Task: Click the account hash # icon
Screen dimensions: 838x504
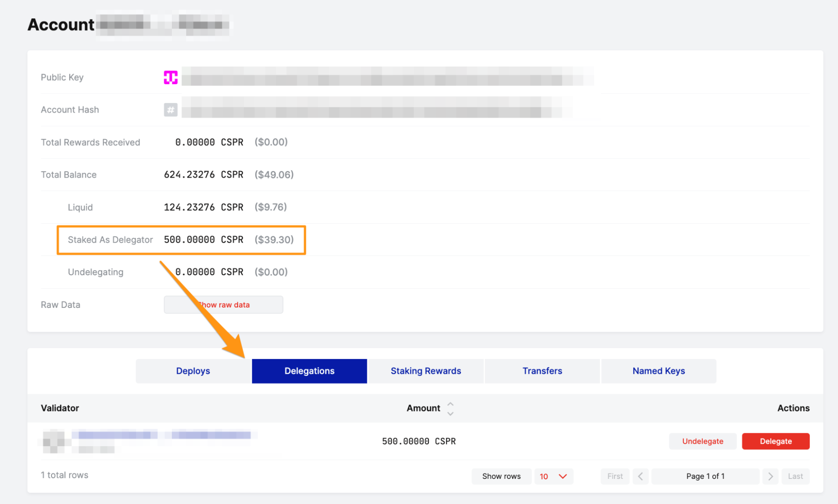Action: coord(171,110)
